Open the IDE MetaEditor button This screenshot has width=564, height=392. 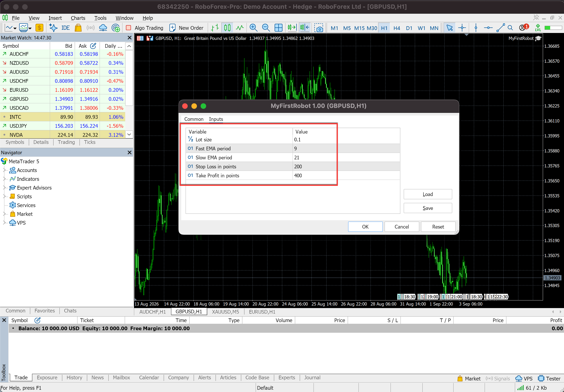pyautogui.click(x=65, y=28)
